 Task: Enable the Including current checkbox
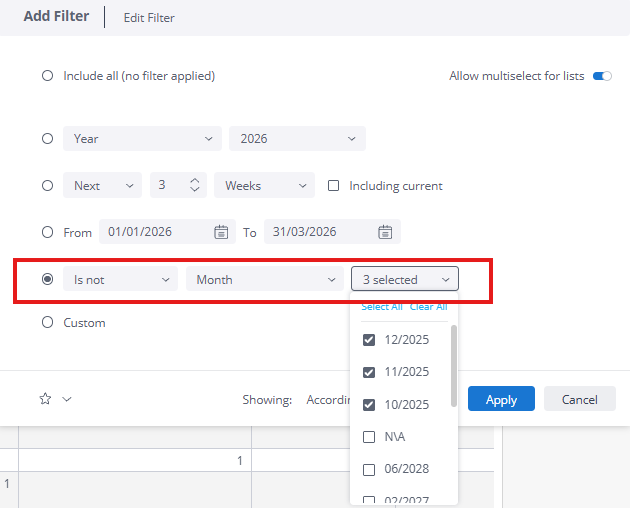pos(334,186)
